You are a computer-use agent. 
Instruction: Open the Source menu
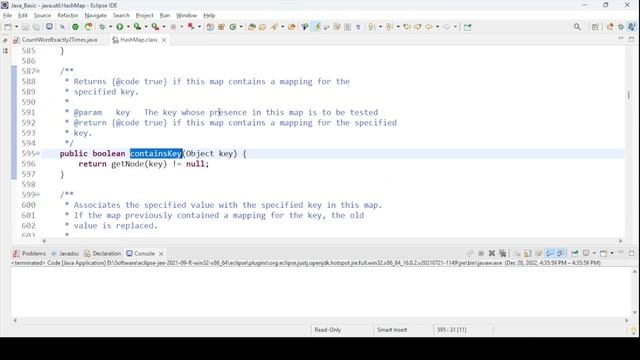pos(42,16)
